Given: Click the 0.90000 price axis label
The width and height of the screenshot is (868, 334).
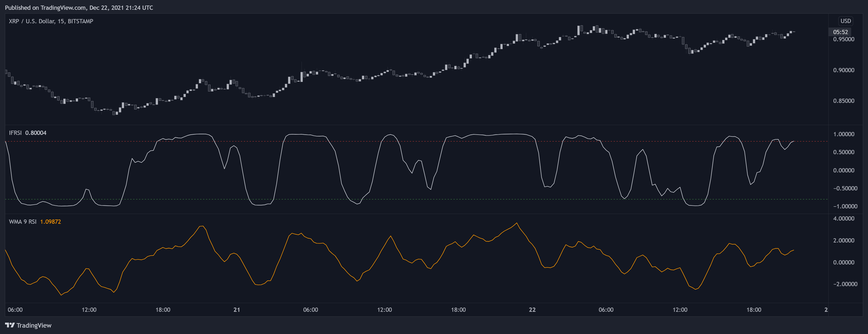Looking at the screenshot, I should [x=843, y=70].
